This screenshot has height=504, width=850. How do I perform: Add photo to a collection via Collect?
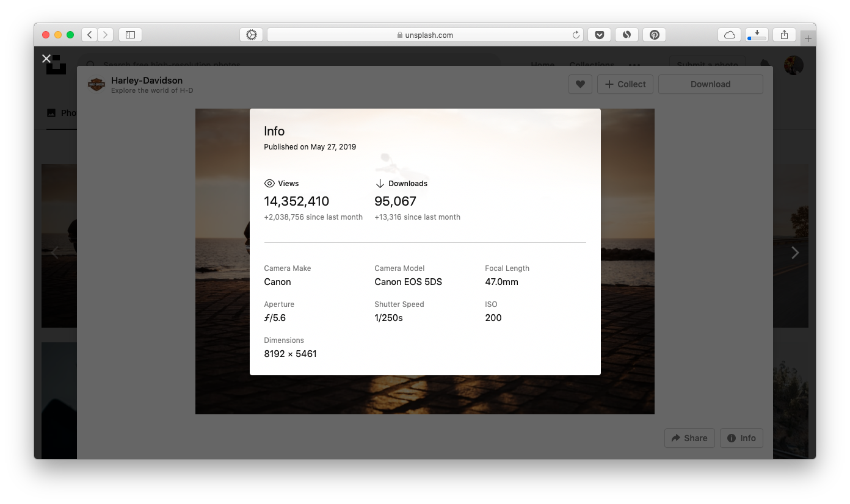(625, 84)
